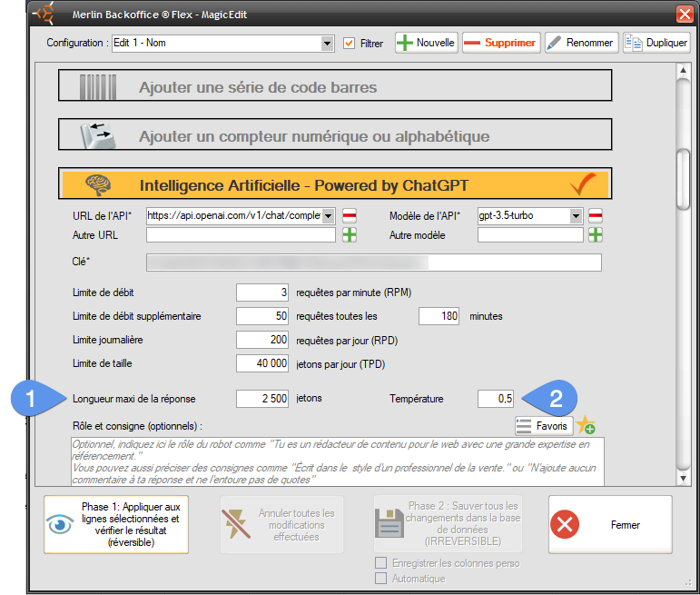Screen dimensions: 700x595
Task: Click the green plus icon on Nouvelle
Action: [405, 43]
